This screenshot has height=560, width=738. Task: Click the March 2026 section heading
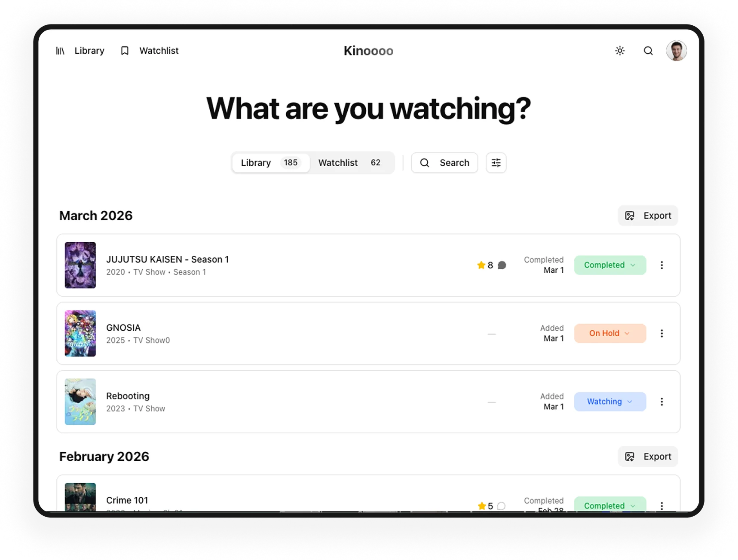tap(96, 216)
